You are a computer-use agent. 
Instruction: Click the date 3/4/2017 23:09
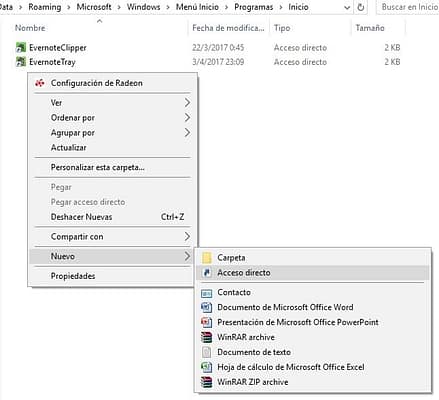tap(218, 62)
